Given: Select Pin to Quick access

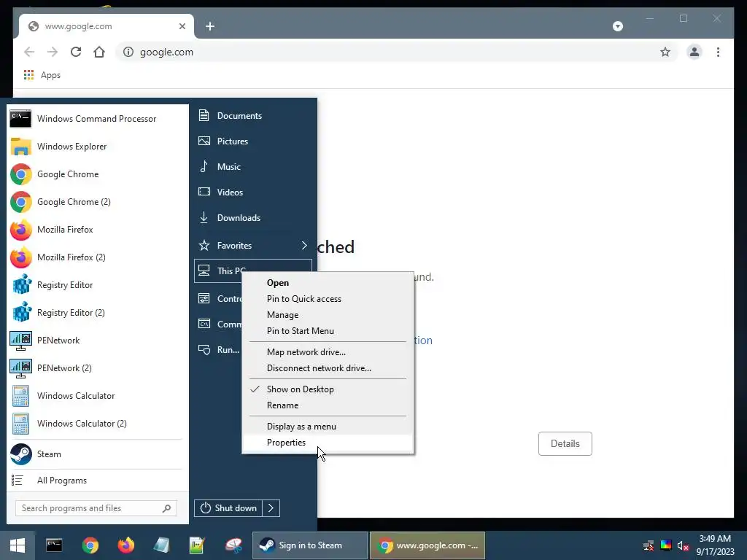Looking at the screenshot, I should 328,298.
